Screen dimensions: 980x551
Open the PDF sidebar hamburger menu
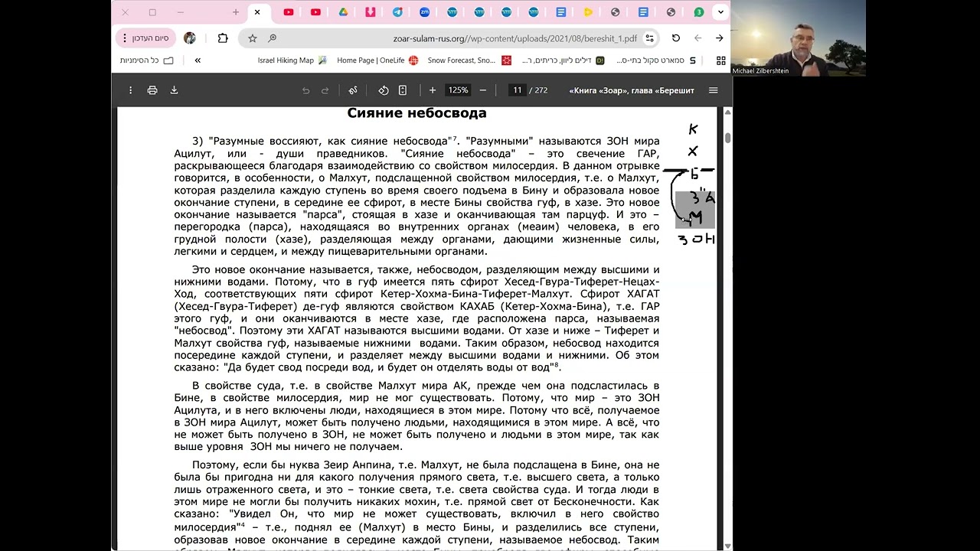coord(713,90)
